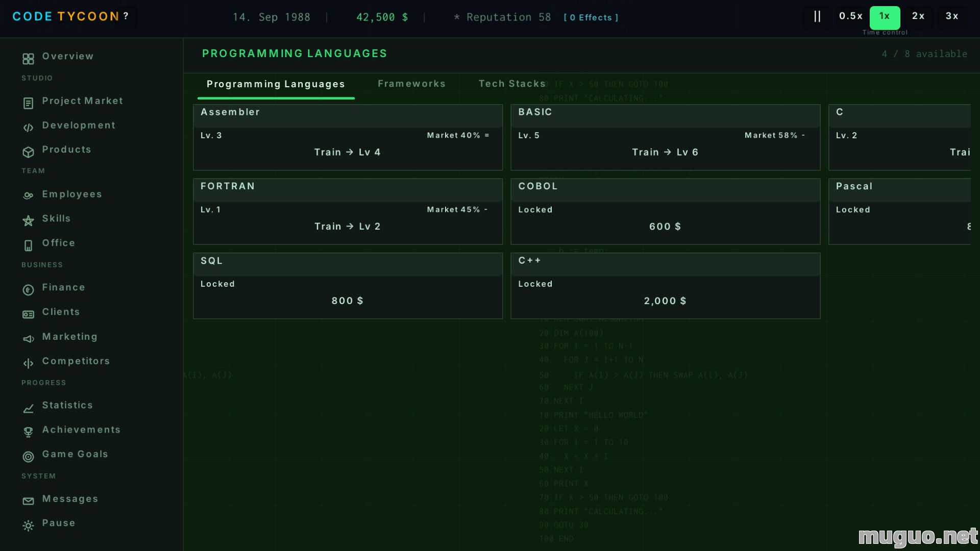Click the Office building icon
Screen dimensions: 980x551
[x=28, y=245]
